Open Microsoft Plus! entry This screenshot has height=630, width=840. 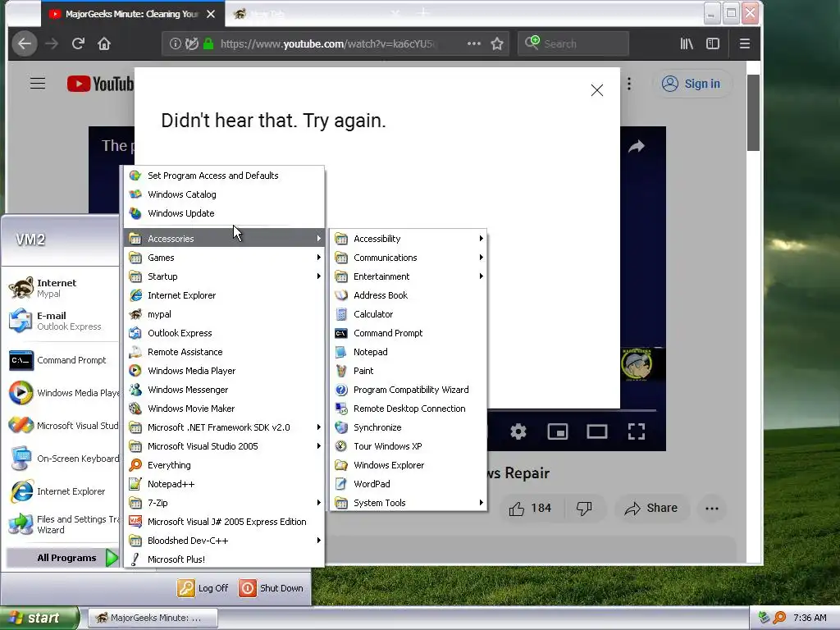point(224,559)
